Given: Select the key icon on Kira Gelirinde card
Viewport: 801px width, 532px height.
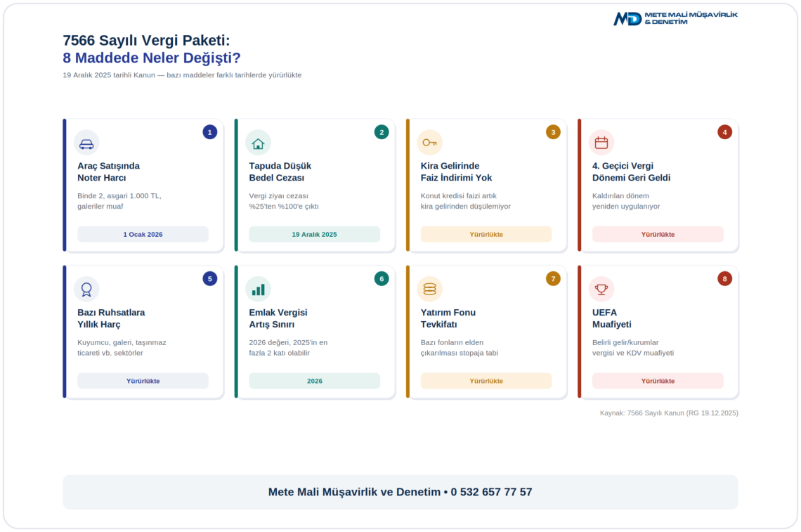Looking at the screenshot, I should [x=429, y=143].
